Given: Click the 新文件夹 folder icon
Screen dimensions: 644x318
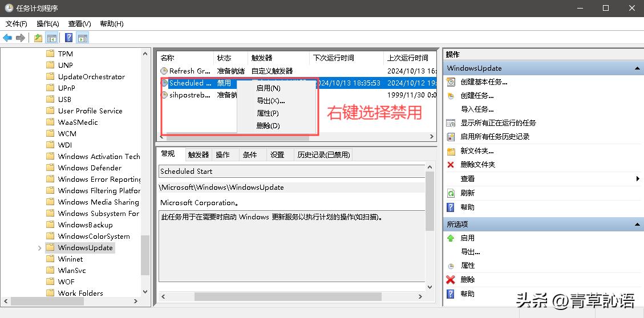Looking at the screenshot, I should [451, 150].
